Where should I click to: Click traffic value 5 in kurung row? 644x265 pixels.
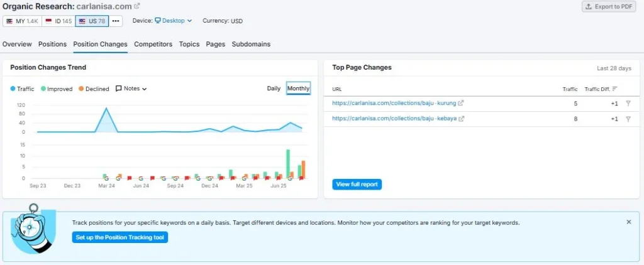(575, 104)
